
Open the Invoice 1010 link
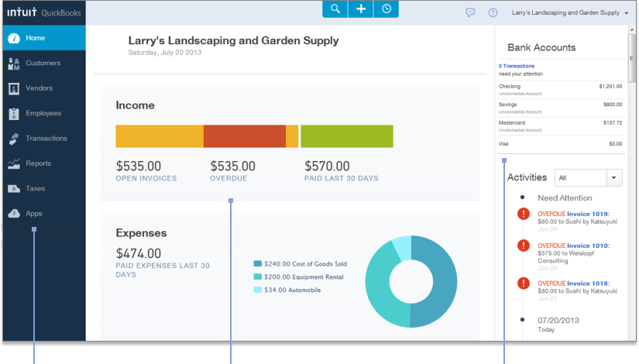click(x=588, y=246)
